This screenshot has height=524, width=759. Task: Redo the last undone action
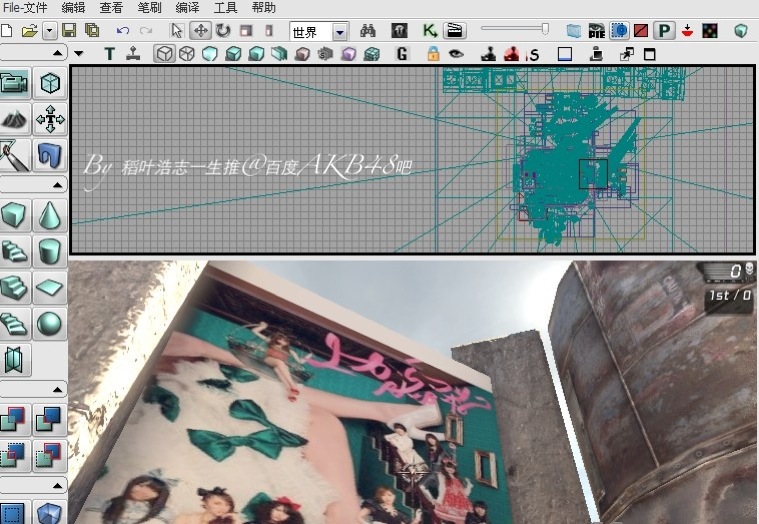click(146, 31)
